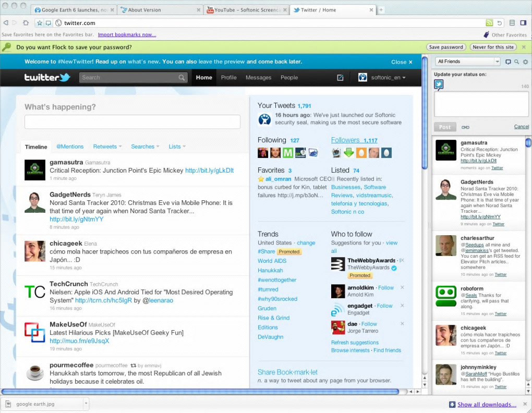Click the softonic_en profile avatar icon
This screenshot has height=413, width=532.
tap(362, 77)
